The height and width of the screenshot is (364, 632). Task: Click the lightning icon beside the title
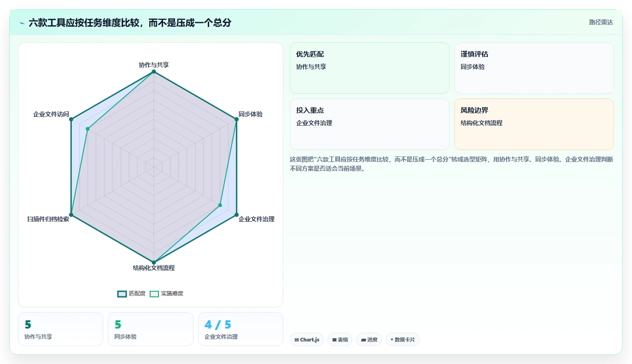[22, 23]
